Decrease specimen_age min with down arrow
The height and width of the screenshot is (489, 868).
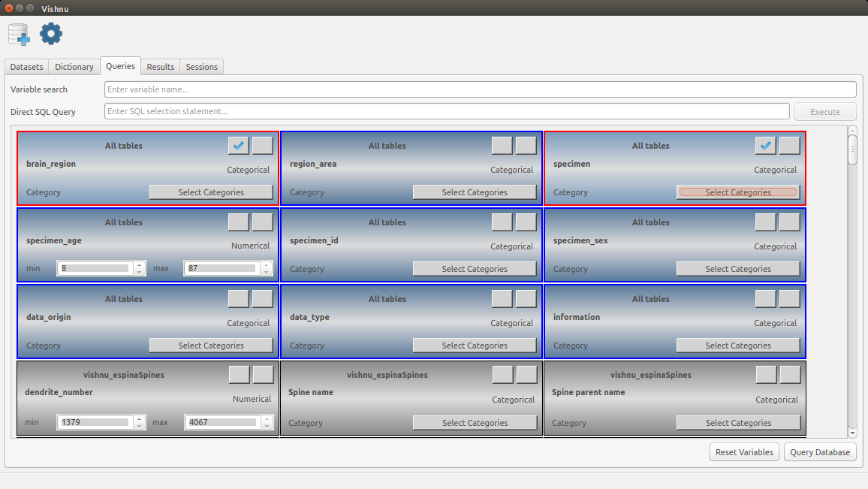[140, 272]
